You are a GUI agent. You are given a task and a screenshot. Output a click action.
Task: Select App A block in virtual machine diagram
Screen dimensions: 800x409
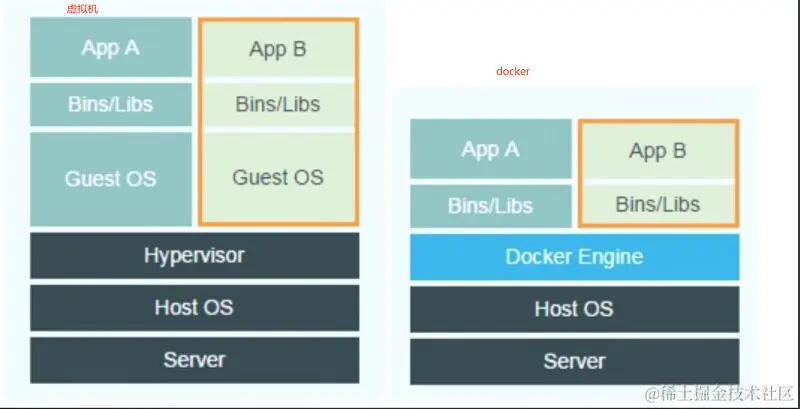[x=111, y=47]
